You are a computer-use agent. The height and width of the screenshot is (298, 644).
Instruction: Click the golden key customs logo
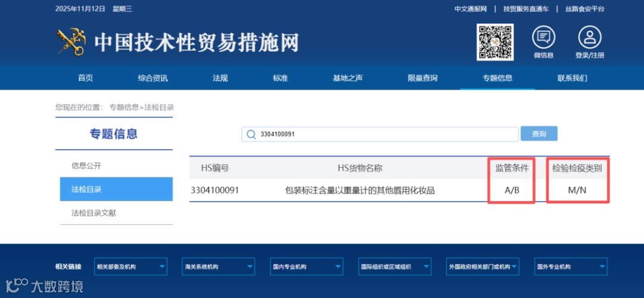point(70,42)
